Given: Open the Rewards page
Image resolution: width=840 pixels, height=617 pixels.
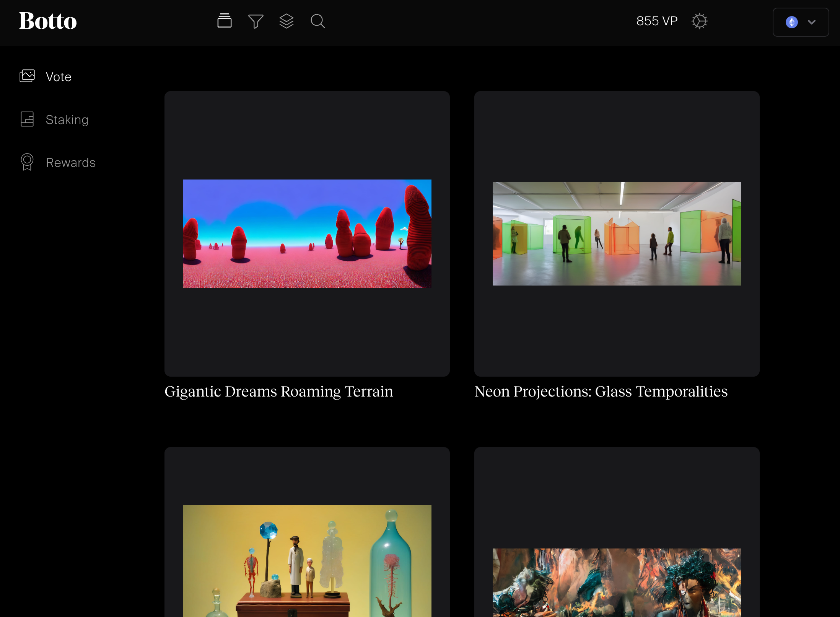Looking at the screenshot, I should click(71, 163).
